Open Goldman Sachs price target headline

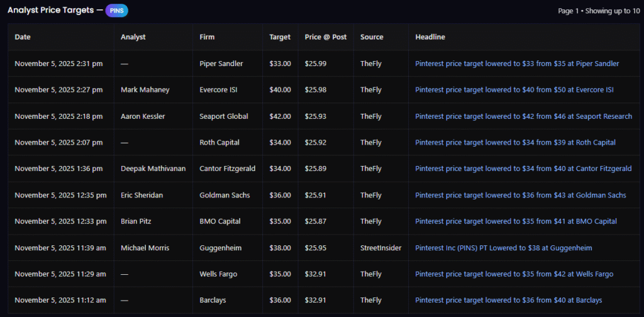pyautogui.click(x=520, y=195)
